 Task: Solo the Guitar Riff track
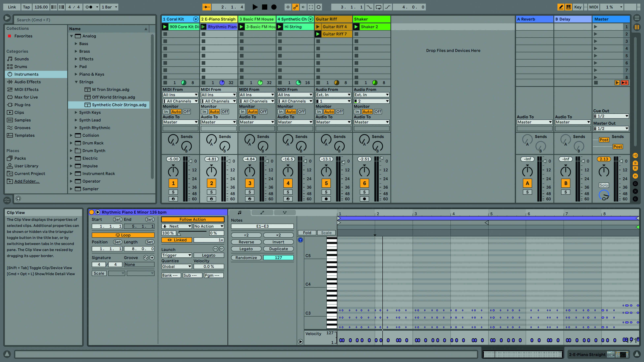(x=326, y=192)
